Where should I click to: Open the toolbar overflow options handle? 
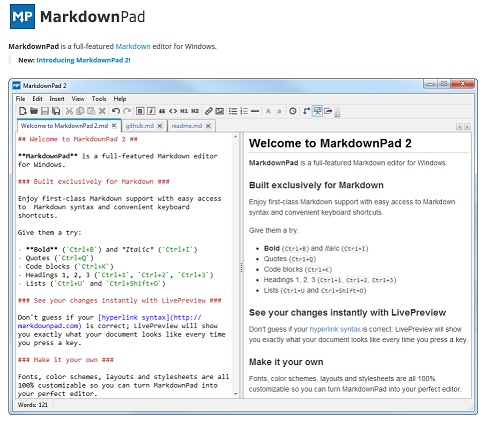[x=337, y=112]
